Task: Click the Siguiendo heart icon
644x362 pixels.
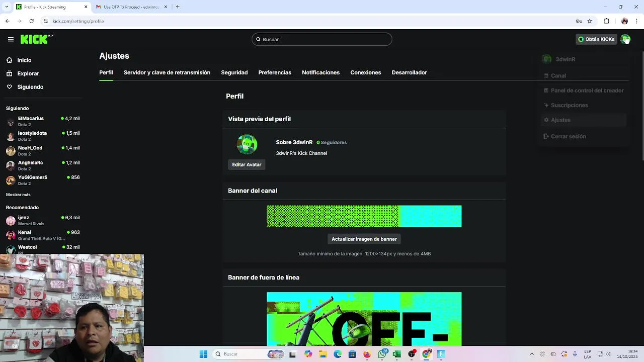Action: [10, 87]
